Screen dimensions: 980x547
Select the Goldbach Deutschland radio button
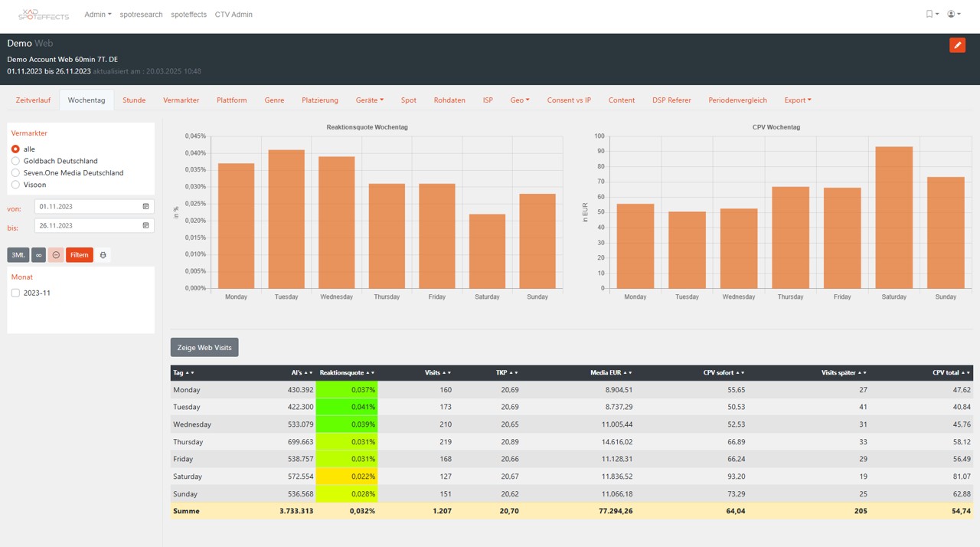[15, 161]
